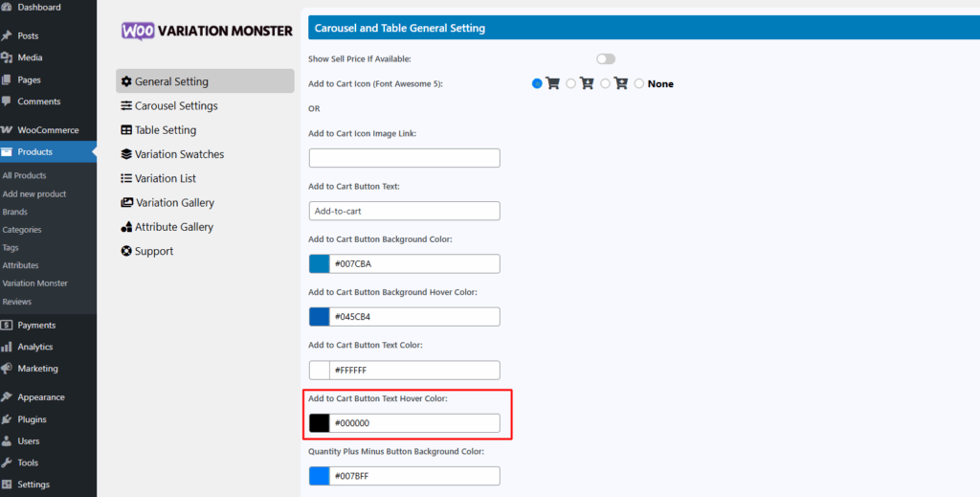The width and height of the screenshot is (980, 497).
Task: Click the #FFFFFF hex value field
Action: [415, 370]
